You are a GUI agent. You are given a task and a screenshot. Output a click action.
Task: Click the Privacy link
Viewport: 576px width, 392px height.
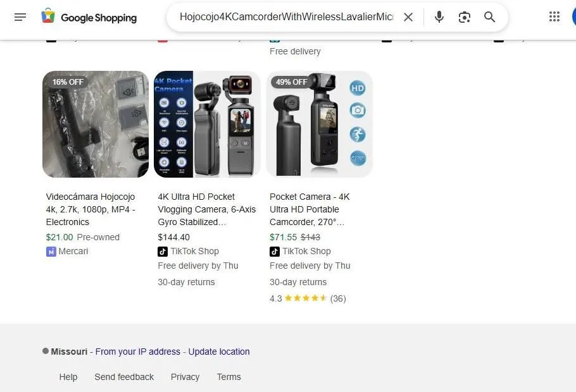click(x=185, y=377)
